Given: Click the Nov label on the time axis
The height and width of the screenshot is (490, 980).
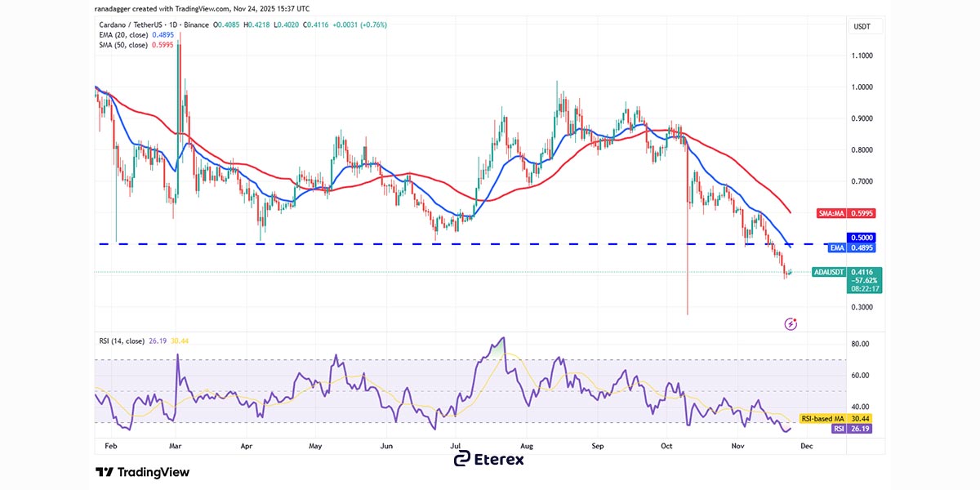Looking at the screenshot, I should tap(738, 447).
